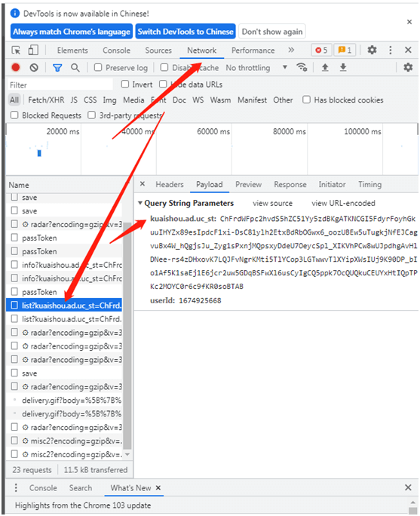Open the Console tab in the bottom drawer

(x=43, y=487)
